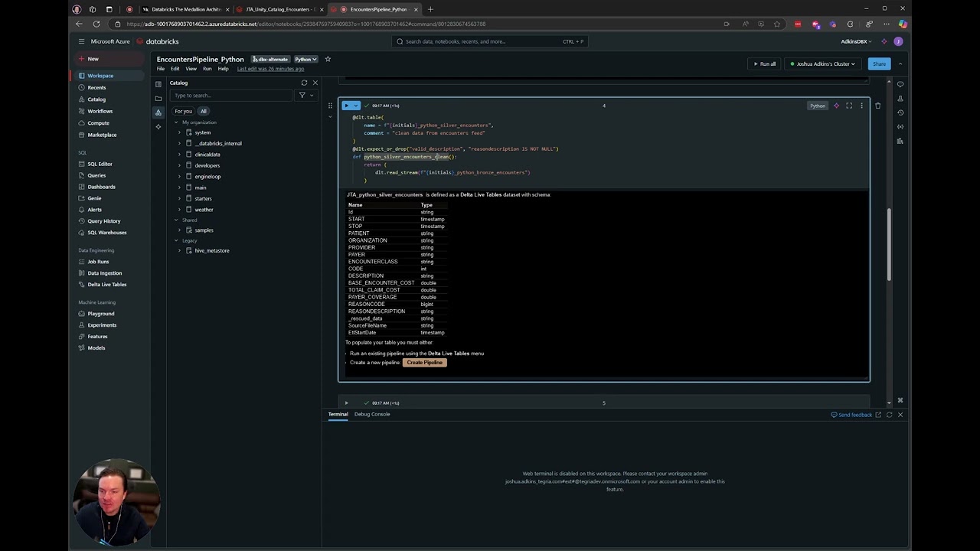The height and width of the screenshot is (551, 980).
Task: Open version history side panel
Action: (x=900, y=112)
